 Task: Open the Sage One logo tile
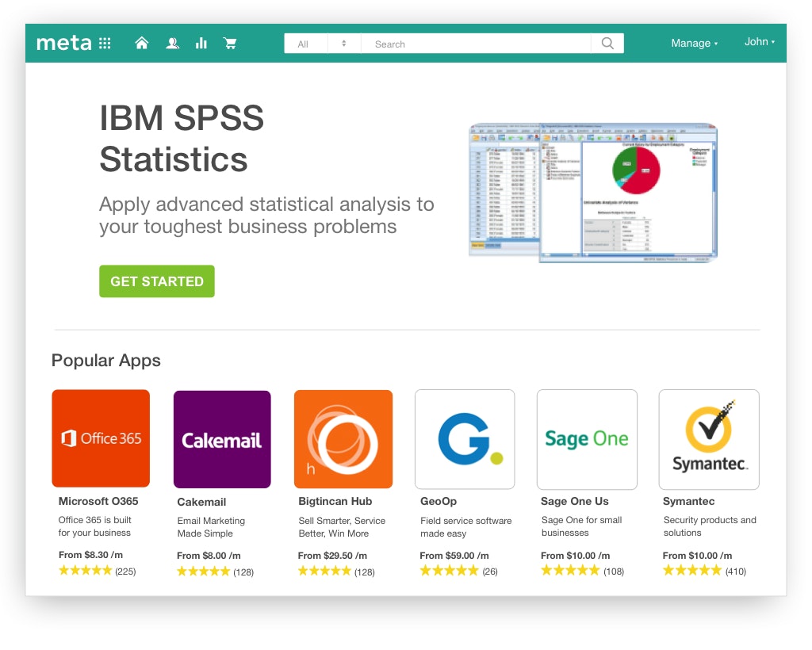point(587,439)
